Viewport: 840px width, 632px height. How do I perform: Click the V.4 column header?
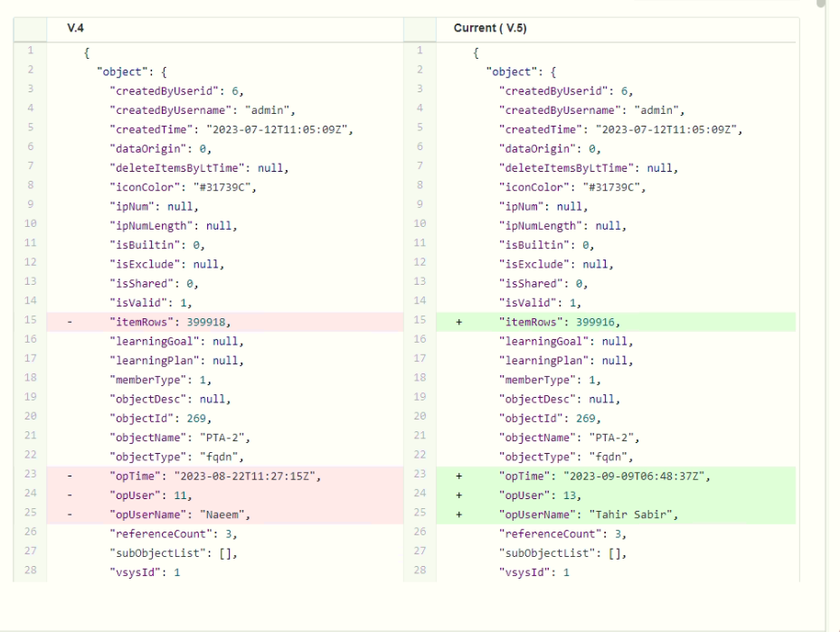(x=75, y=29)
